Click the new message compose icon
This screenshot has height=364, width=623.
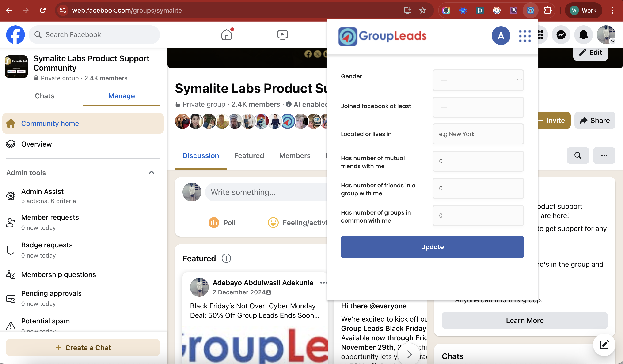604,345
